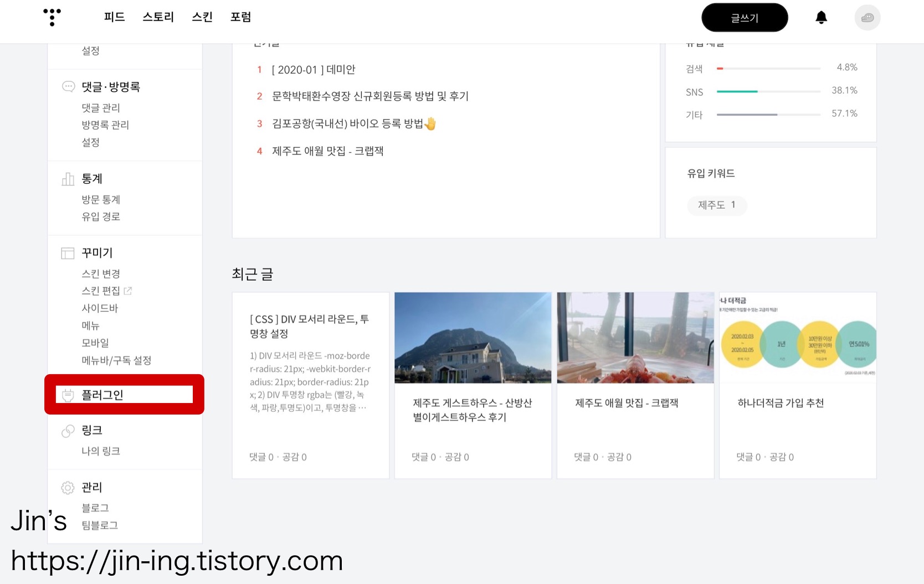Open 나의 링크
Image resolution: width=924 pixels, height=584 pixels.
pyautogui.click(x=101, y=451)
